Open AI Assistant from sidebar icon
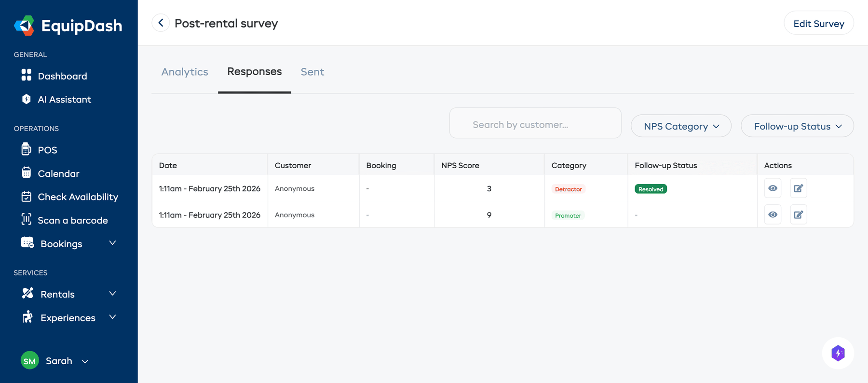This screenshot has height=383, width=868. 27,99
